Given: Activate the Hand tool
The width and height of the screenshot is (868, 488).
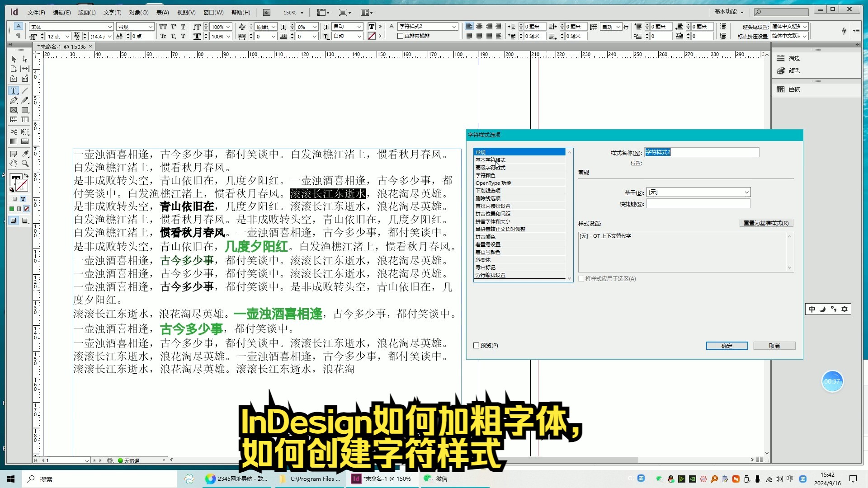Looking at the screenshot, I should click(13, 164).
